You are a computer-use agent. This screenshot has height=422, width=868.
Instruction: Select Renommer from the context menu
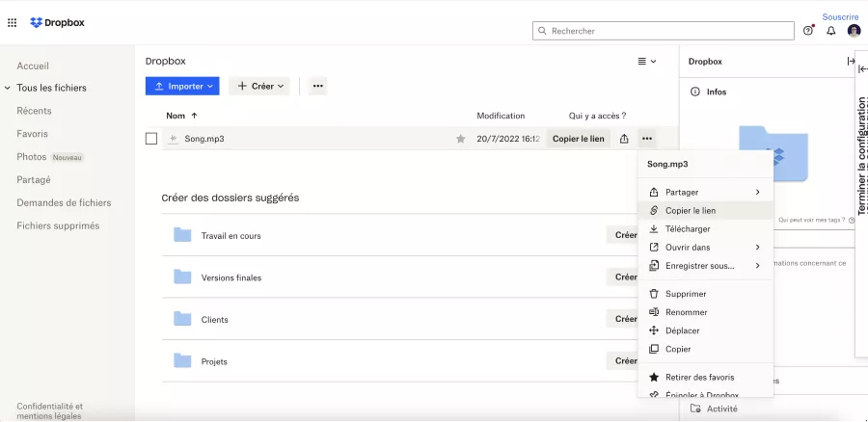(705, 312)
